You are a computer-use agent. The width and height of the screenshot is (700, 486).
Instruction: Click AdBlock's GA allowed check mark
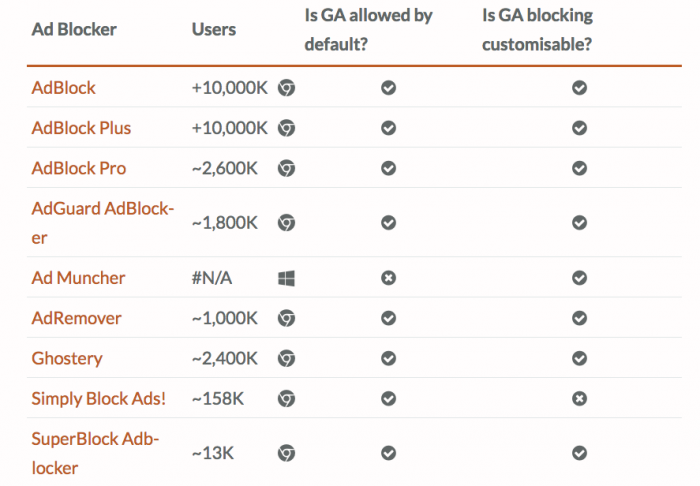(389, 88)
